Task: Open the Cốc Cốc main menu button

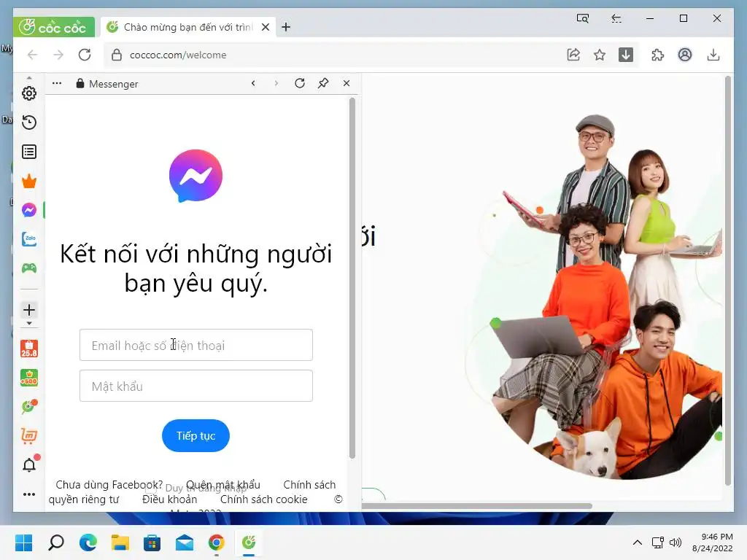Action: click(x=53, y=27)
